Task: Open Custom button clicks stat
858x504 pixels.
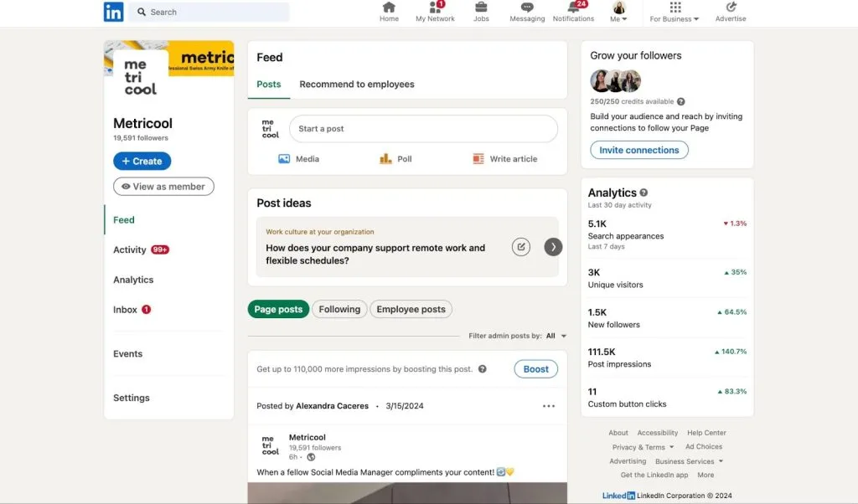Action: tap(667, 398)
